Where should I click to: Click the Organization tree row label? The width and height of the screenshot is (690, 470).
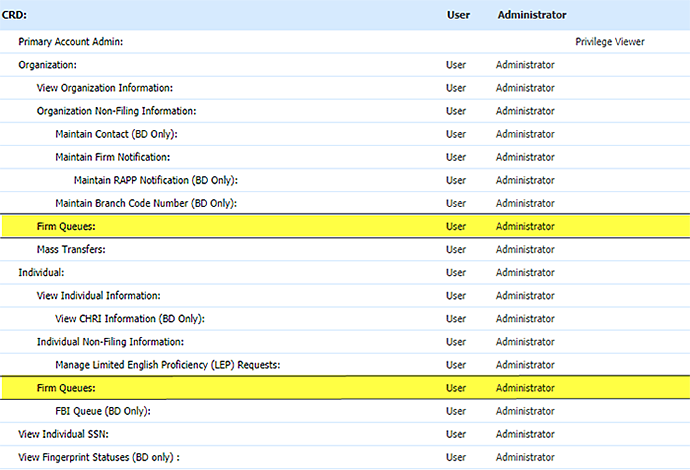[x=48, y=65]
